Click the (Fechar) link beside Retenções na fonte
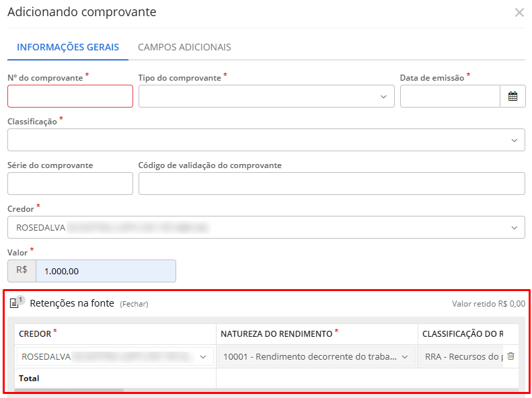 coord(134,304)
